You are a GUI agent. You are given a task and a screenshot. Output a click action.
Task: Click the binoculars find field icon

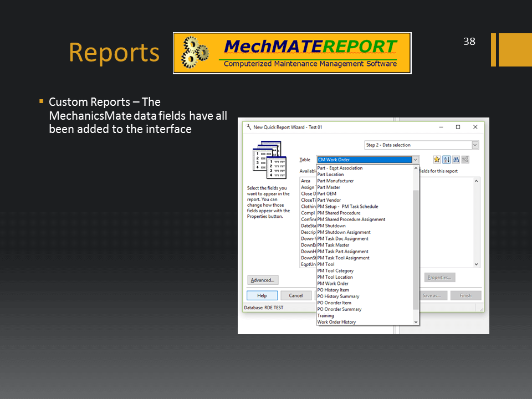456,160
